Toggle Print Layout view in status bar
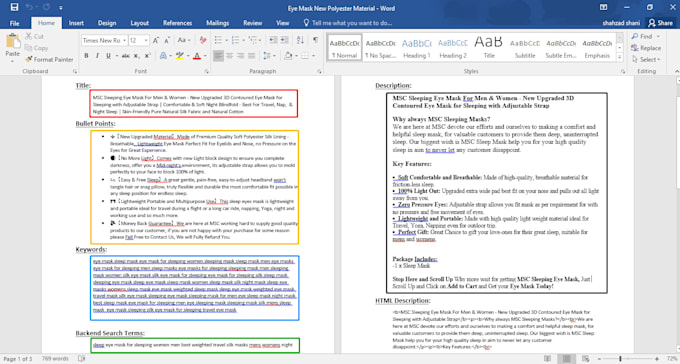Image resolution: width=680 pixels, height=364 pixels. (566, 358)
